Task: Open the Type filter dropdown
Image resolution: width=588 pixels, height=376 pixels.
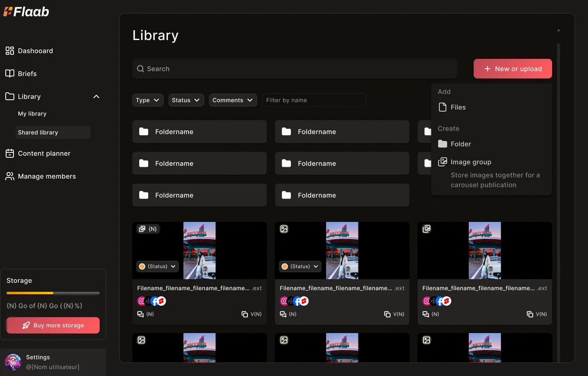Action: point(147,100)
